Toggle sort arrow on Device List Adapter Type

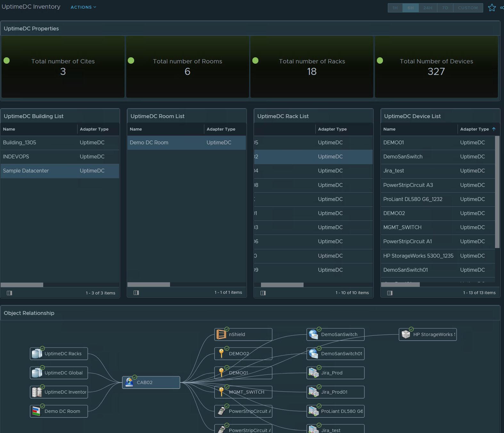(x=493, y=129)
